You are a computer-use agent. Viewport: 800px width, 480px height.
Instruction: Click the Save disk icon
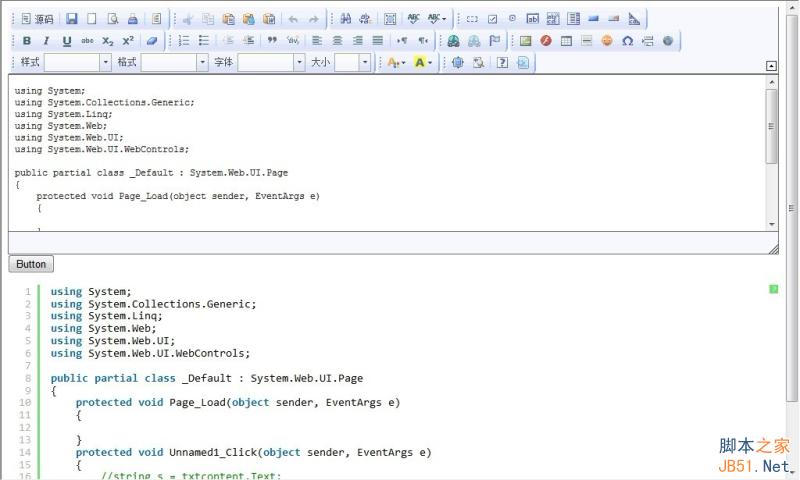(x=72, y=18)
